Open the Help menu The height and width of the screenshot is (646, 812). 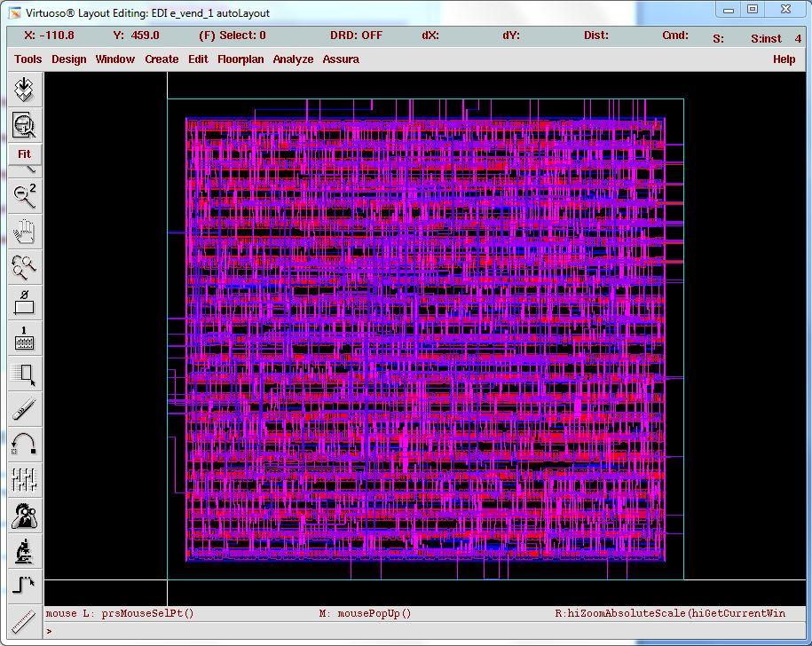tap(784, 59)
